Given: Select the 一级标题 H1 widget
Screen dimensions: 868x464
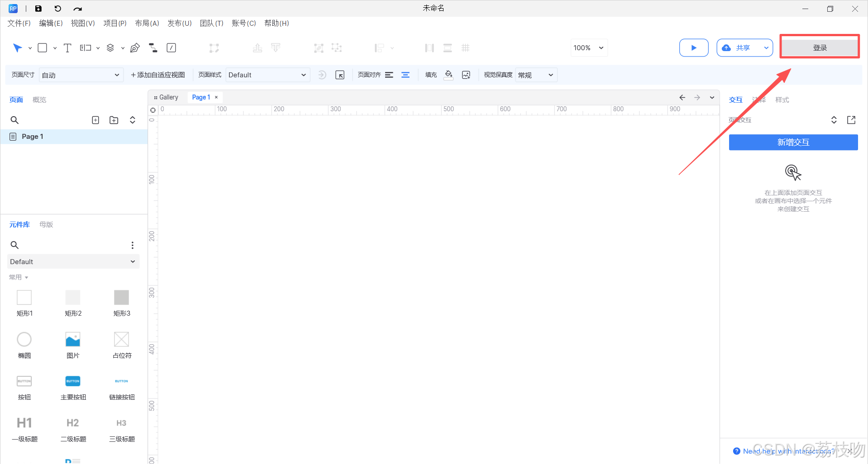Looking at the screenshot, I should tap(24, 429).
